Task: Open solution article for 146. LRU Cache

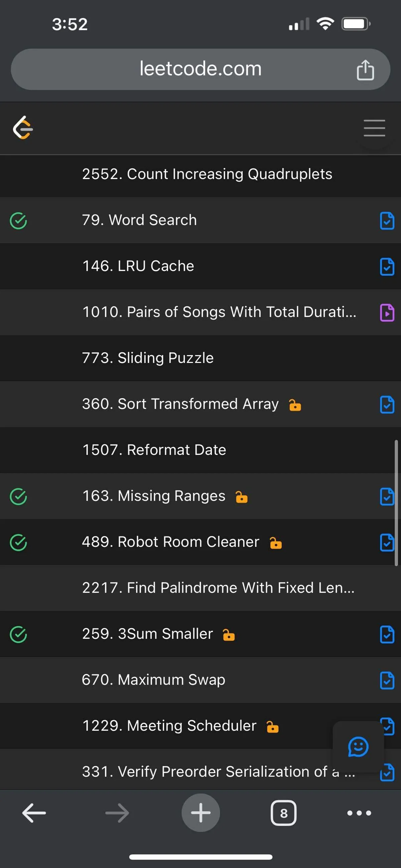Action: [x=387, y=267]
